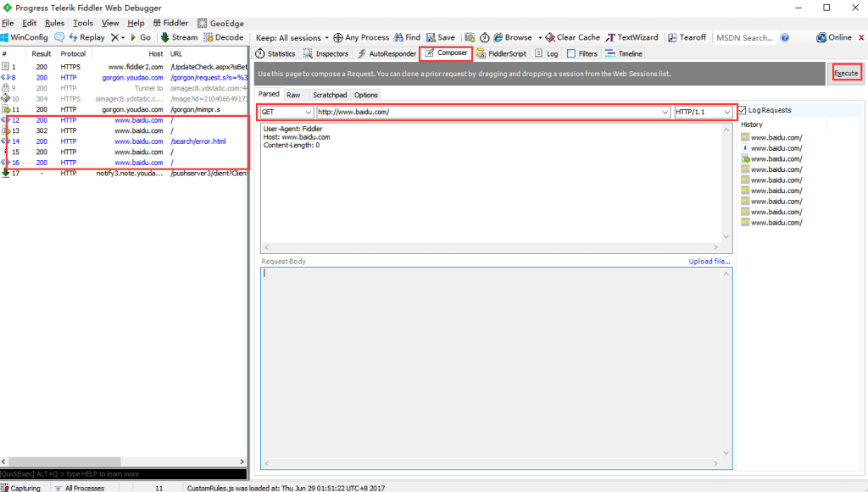Screen dimensions: 868x492
Task: Click the Online status indicator
Action: (834, 37)
